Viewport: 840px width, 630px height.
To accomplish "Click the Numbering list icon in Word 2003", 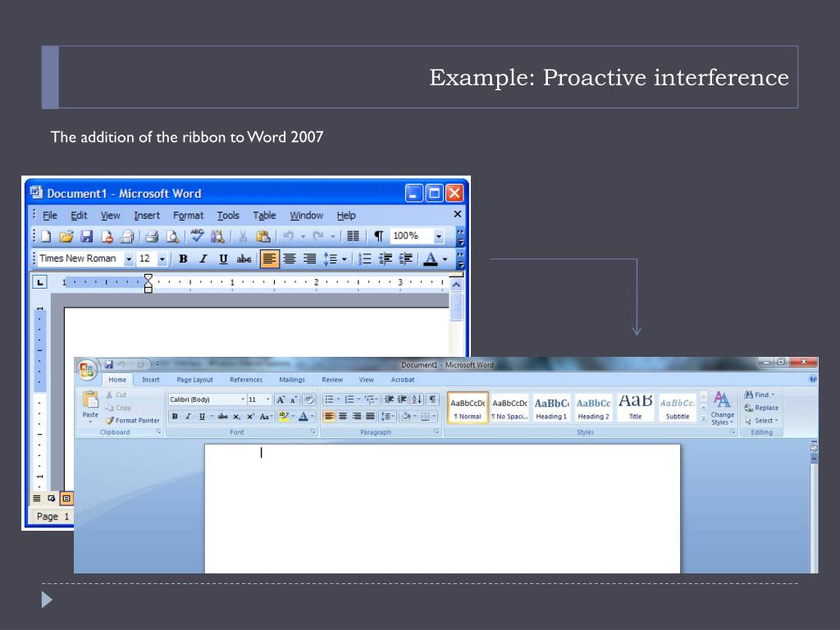I will [365, 259].
